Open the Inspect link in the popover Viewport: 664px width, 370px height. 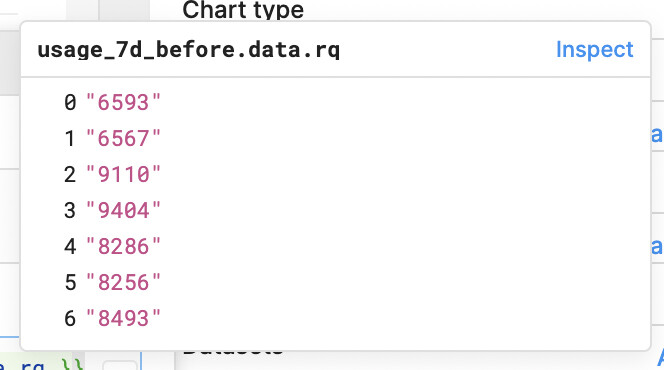coord(594,50)
